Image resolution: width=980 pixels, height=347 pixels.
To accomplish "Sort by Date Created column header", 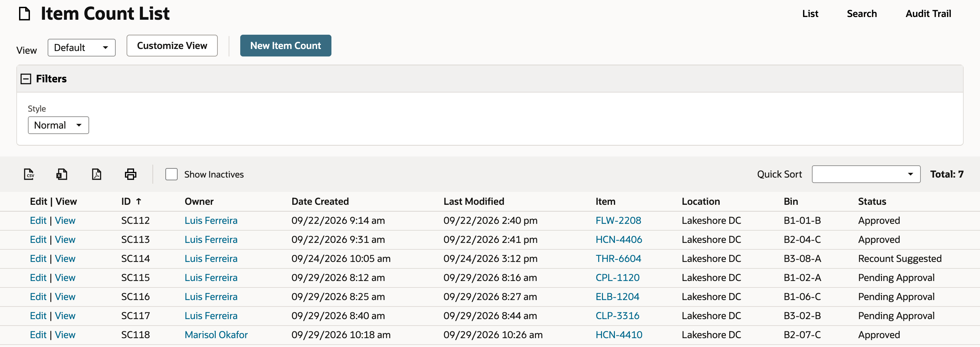I will tap(320, 201).
